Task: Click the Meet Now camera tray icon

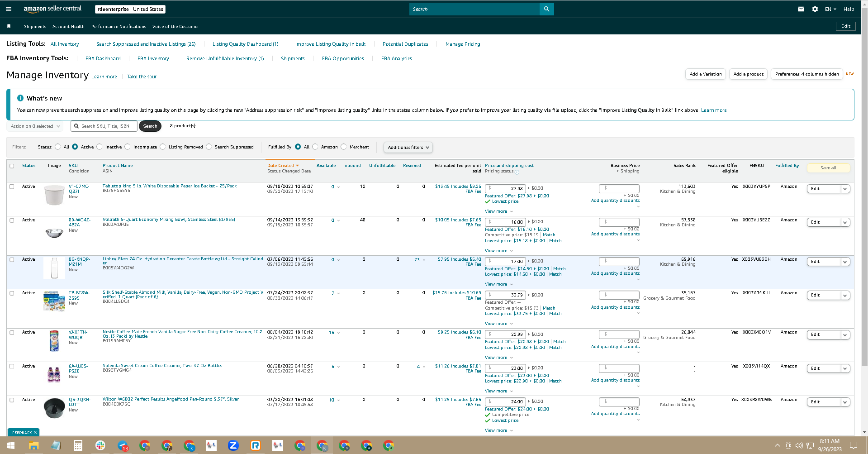Action: click(x=788, y=445)
